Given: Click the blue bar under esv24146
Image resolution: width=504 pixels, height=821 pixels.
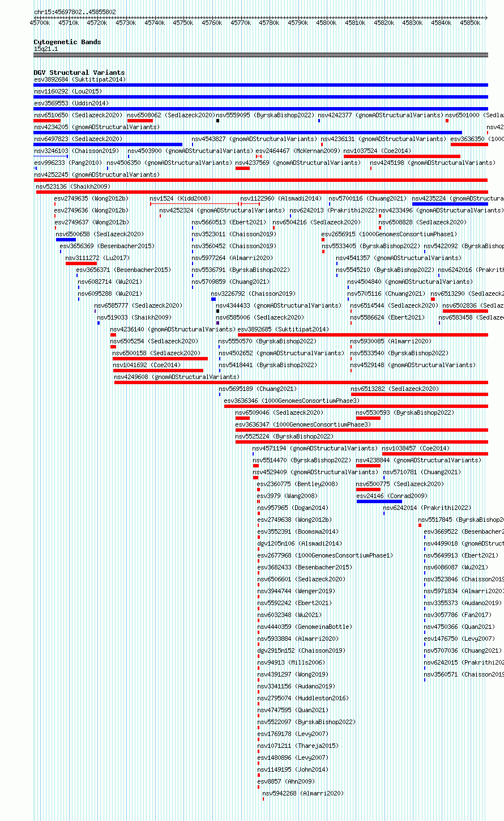Looking at the screenshot, I should (x=379, y=501).
